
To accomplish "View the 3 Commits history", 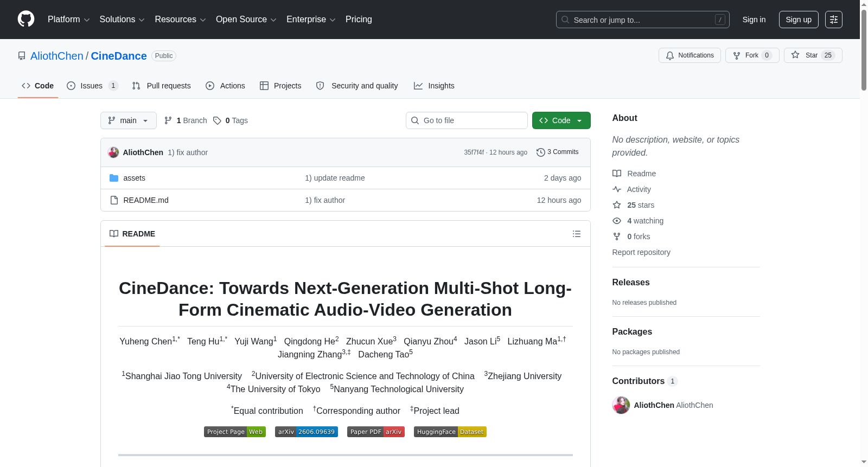I will pyautogui.click(x=558, y=152).
